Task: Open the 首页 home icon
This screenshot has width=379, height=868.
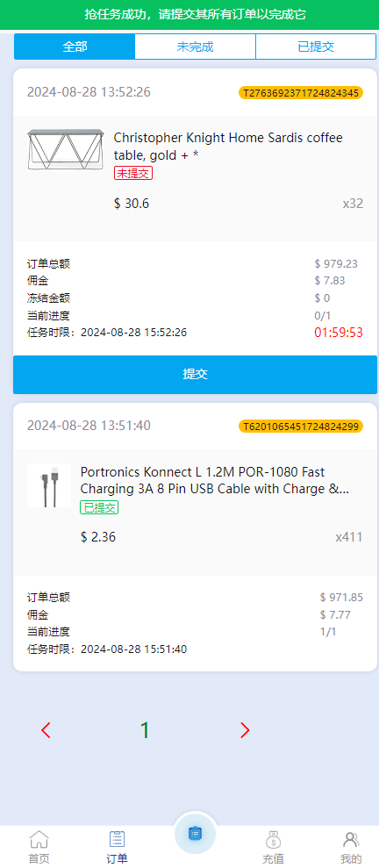Action: click(39, 840)
